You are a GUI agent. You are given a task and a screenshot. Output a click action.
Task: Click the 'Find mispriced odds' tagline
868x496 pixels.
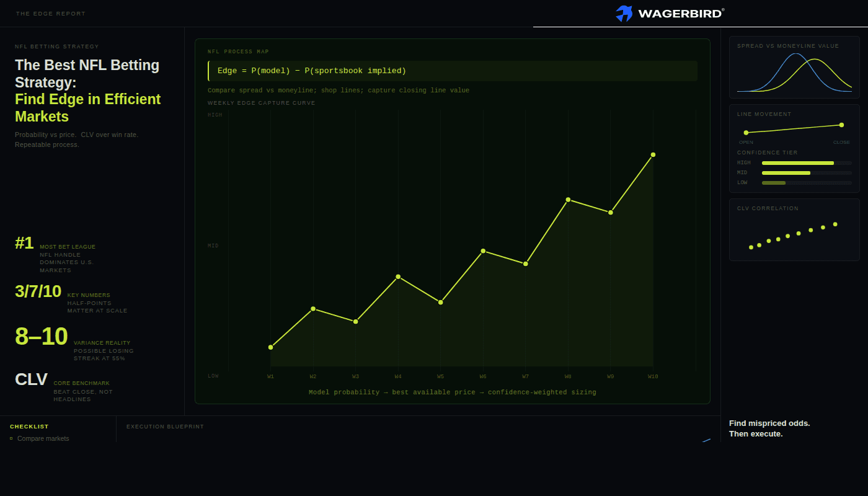point(769,423)
